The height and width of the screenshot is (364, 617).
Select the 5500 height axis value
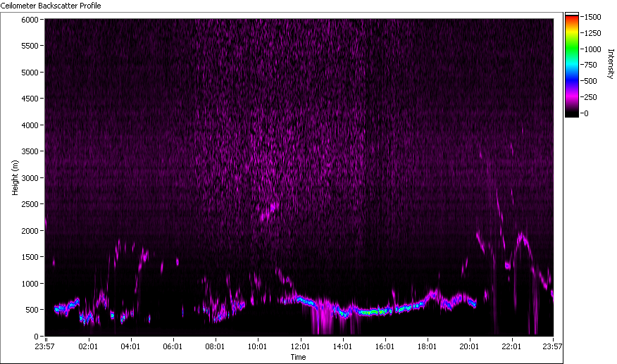click(x=30, y=46)
